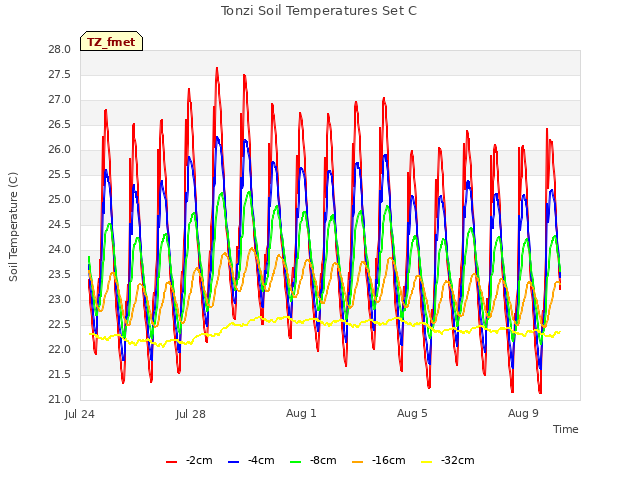Click the 28.0 y-axis tick label

point(60,50)
